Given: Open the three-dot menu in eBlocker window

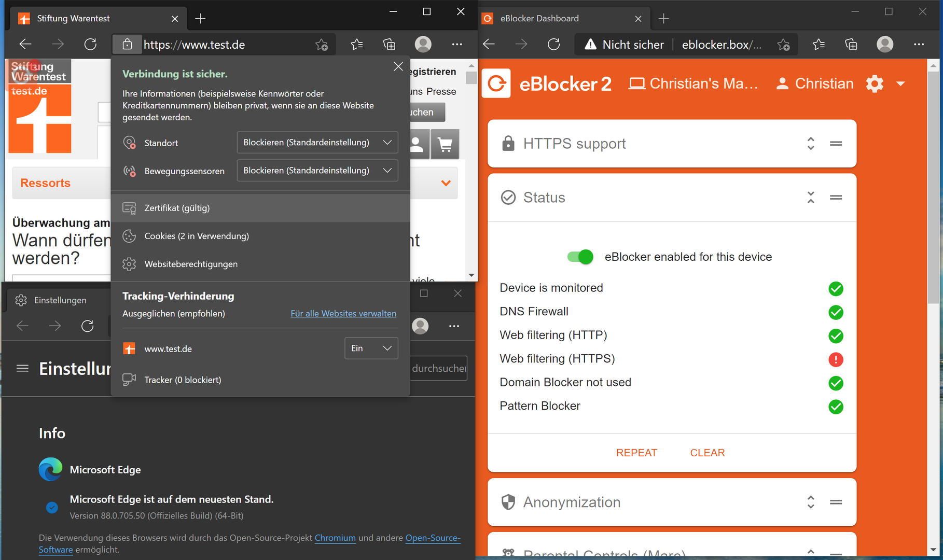Looking at the screenshot, I should (919, 45).
